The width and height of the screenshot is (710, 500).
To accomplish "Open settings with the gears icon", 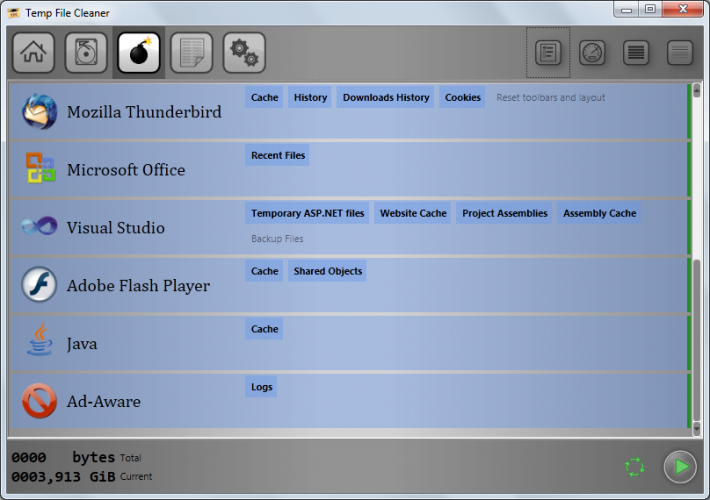I will point(244,53).
